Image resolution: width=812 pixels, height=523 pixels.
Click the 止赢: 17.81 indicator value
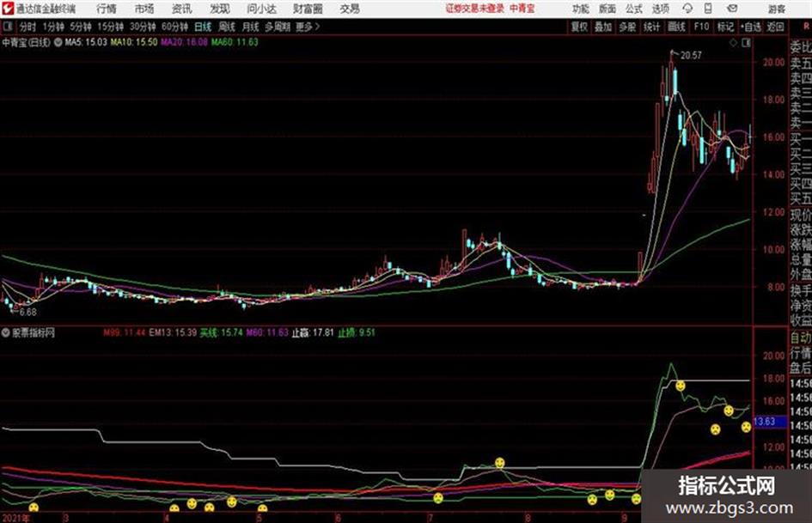313,332
